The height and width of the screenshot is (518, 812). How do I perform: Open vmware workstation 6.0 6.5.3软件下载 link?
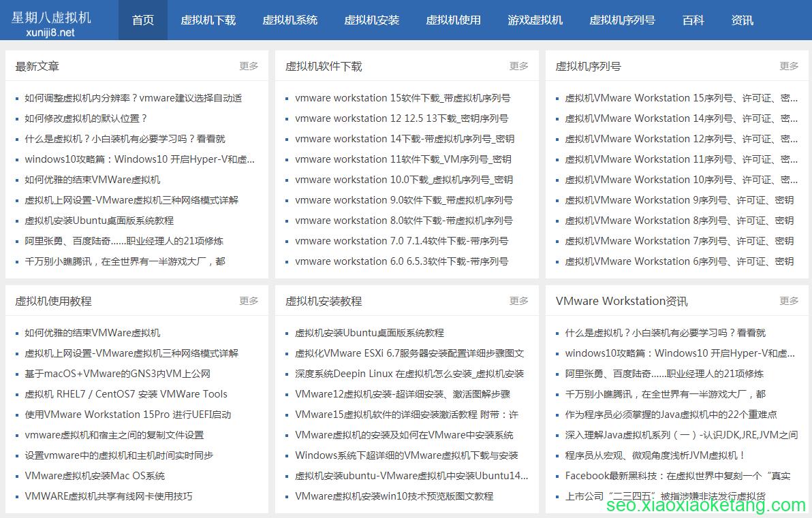tap(401, 261)
